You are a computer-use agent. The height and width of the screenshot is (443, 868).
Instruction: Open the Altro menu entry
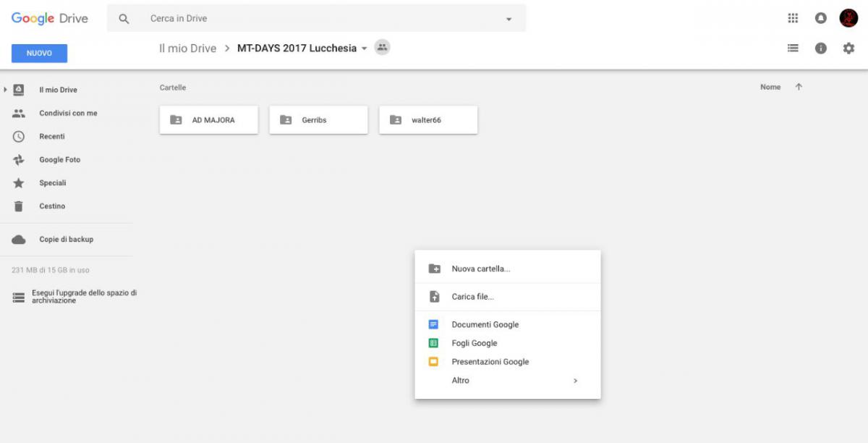508,380
